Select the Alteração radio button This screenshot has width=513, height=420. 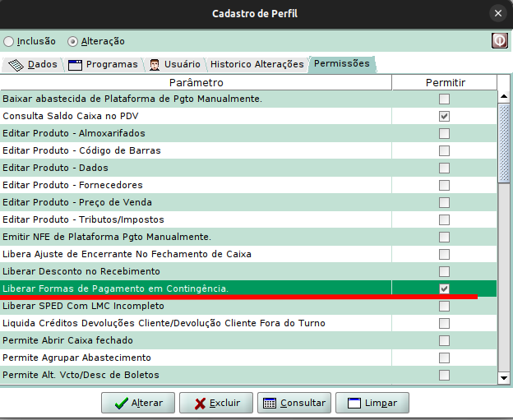coord(73,41)
